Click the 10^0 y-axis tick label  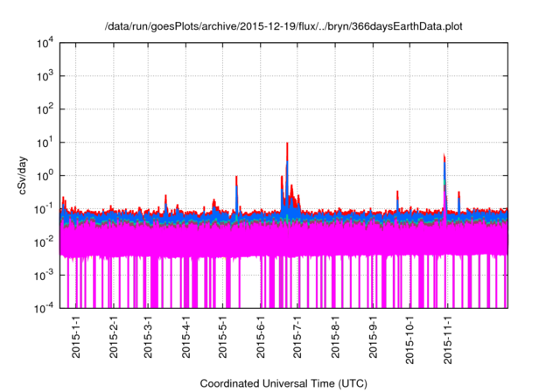[x=45, y=175]
